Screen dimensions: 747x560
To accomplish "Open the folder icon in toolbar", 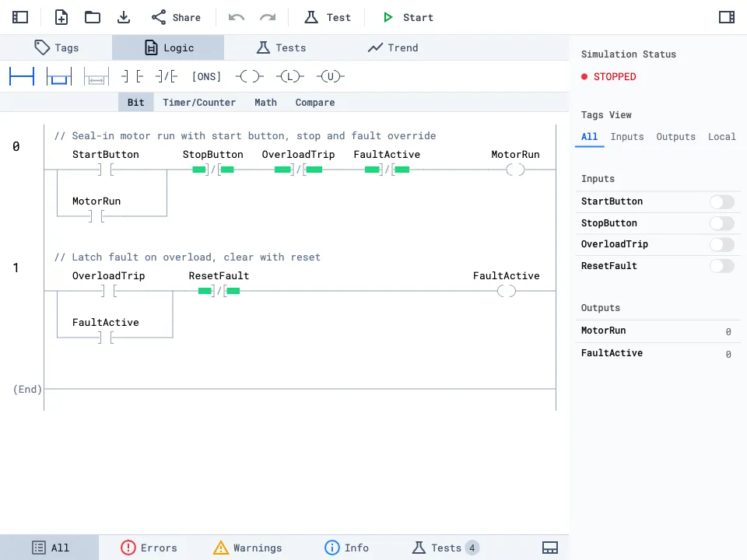I will tap(93, 17).
